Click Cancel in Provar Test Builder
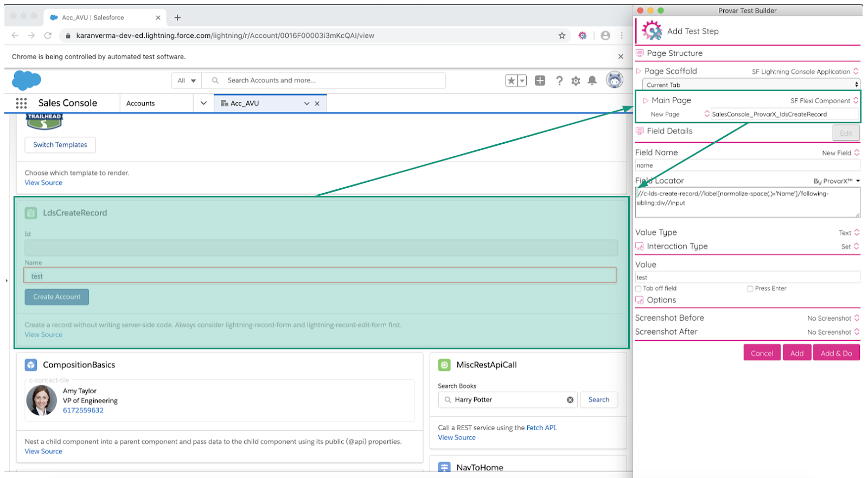Image resolution: width=868 pixels, height=478 pixels. click(762, 353)
